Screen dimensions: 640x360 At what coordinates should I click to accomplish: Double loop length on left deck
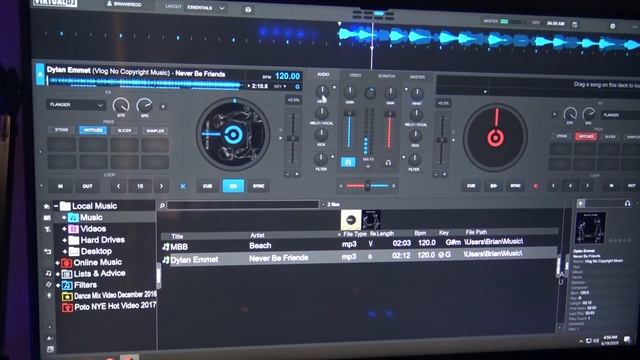161,186
